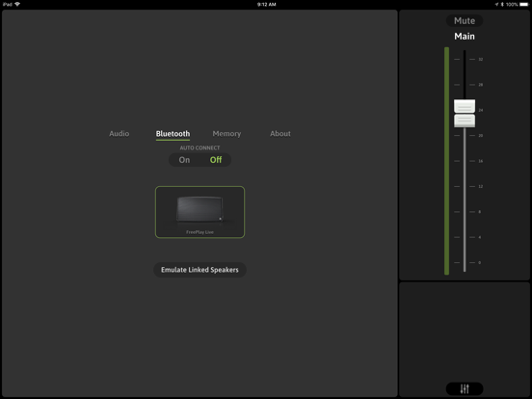
Task: Go to the About tab
Action: click(280, 133)
